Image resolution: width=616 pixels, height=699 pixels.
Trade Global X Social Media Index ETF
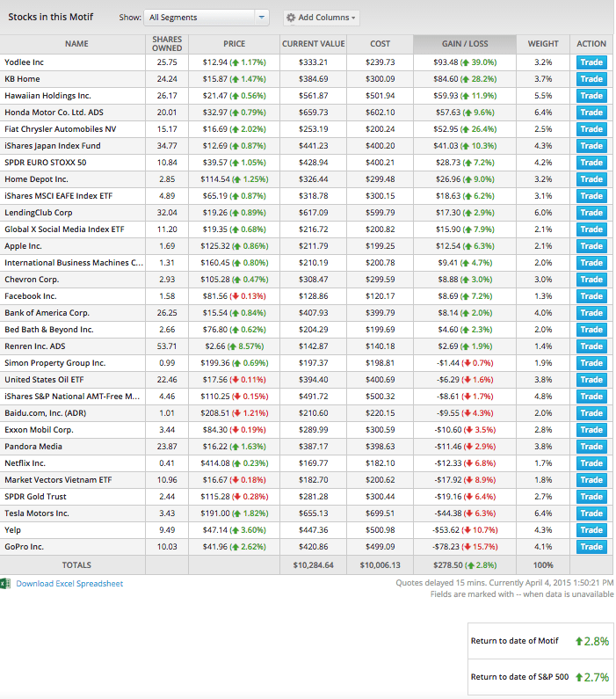pos(591,229)
